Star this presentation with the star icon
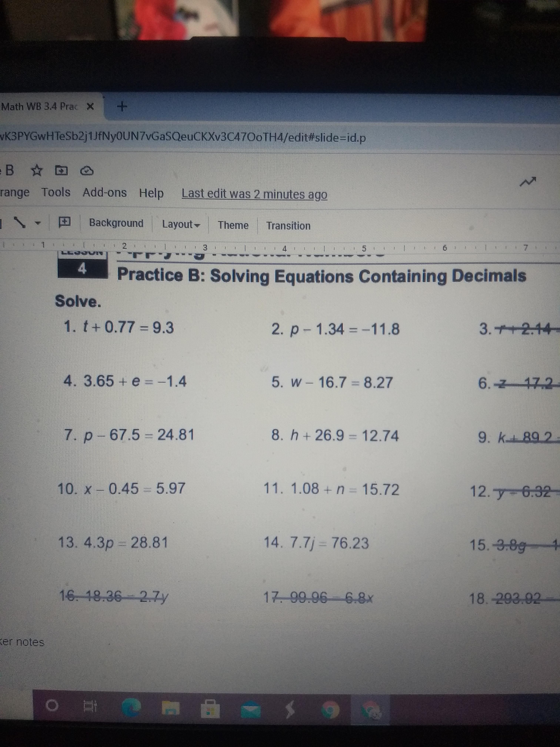This screenshot has width=560, height=747. (37, 171)
